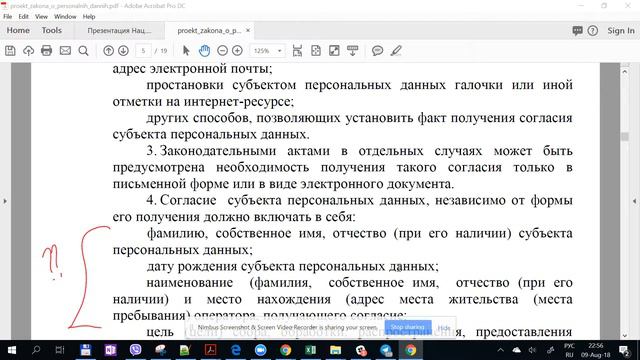Print the document

(x=47, y=51)
